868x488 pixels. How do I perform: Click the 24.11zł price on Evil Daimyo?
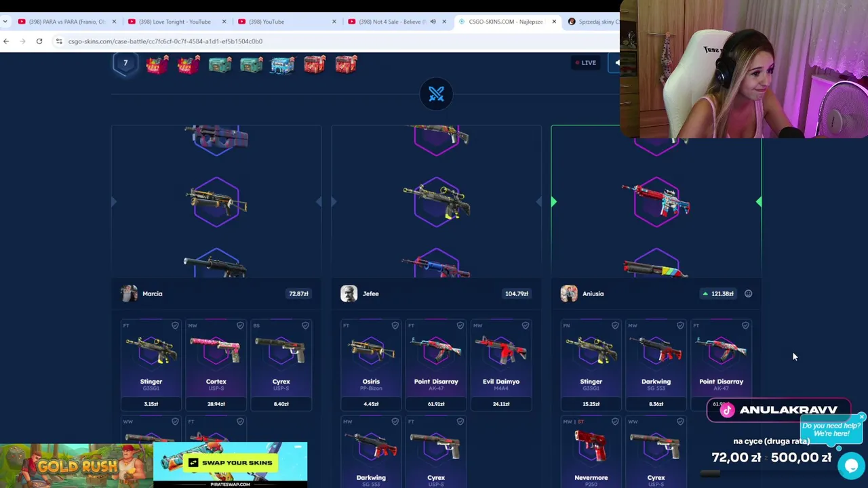(501, 404)
